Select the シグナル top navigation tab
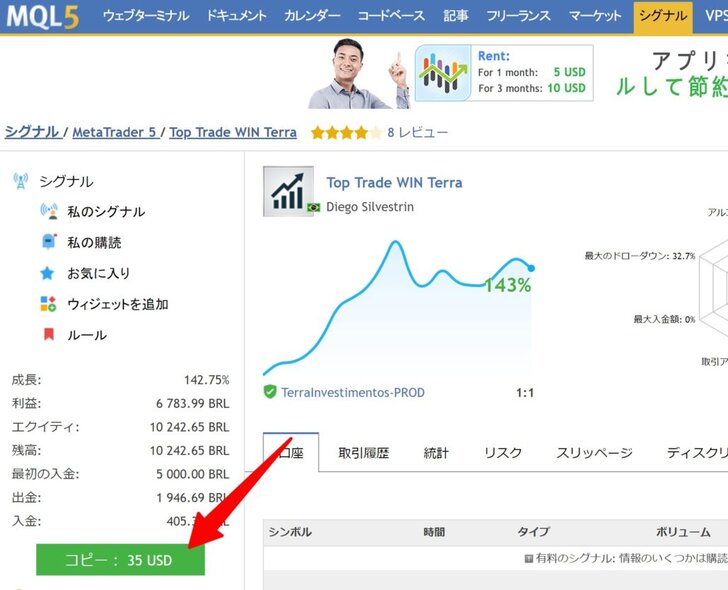728x590 pixels. point(663,17)
